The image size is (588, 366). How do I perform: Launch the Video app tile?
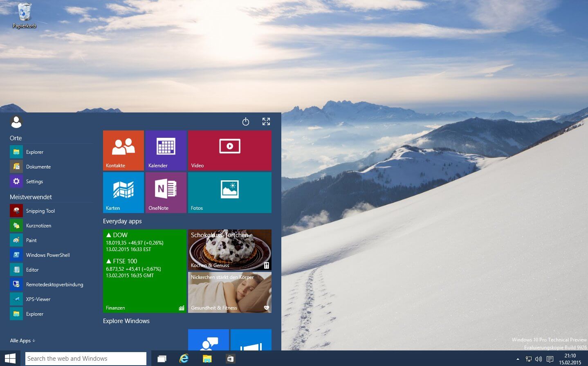click(x=229, y=150)
